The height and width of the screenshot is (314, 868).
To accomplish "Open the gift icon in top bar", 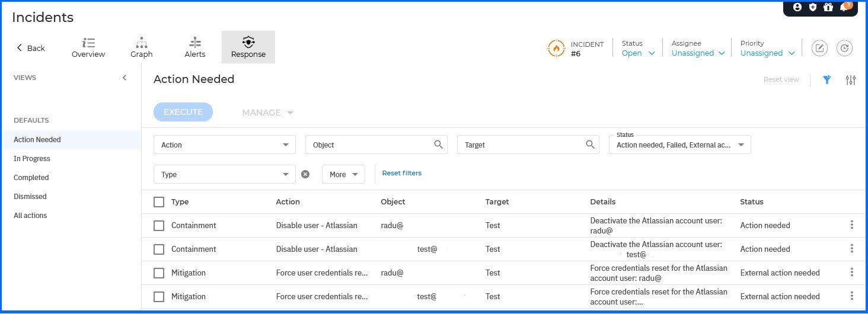I will click(828, 8).
